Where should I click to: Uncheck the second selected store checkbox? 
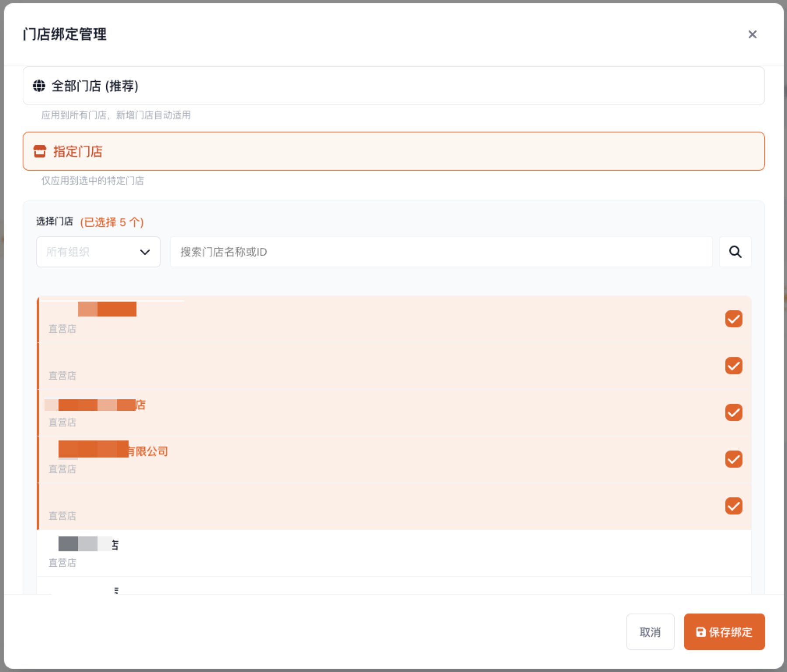[733, 366]
